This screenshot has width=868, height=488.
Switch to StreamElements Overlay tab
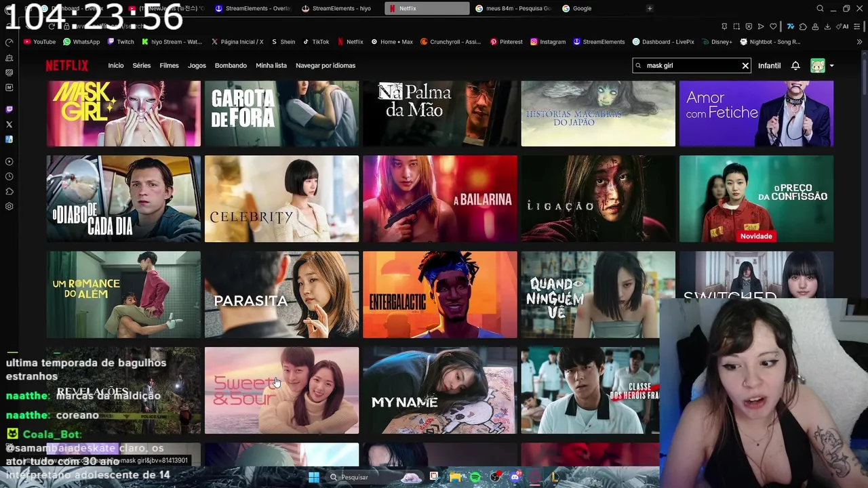click(252, 8)
